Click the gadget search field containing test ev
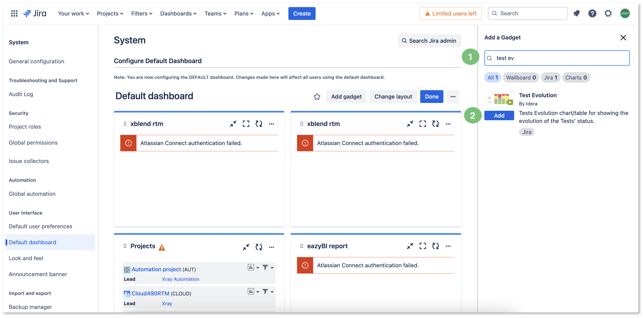 pos(557,58)
